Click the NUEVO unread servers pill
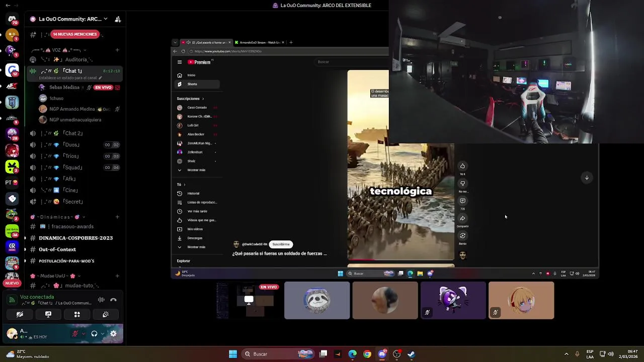This screenshot has height=362, width=644. point(12,283)
